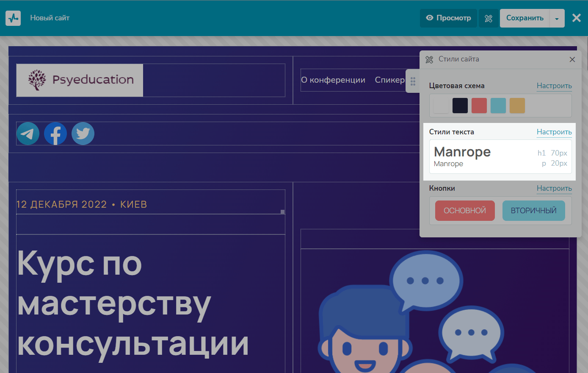Expand the Сохранить dropdown arrow
588x373 pixels.
(557, 18)
